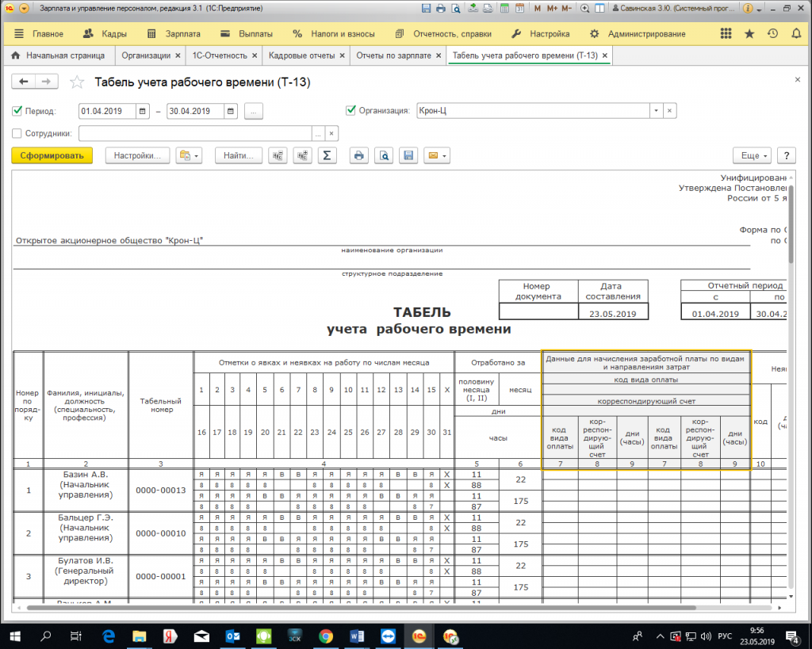Image resolution: width=812 pixels, height=649 pixels.
Task: Click the print report icon
Action: [359, 156]
